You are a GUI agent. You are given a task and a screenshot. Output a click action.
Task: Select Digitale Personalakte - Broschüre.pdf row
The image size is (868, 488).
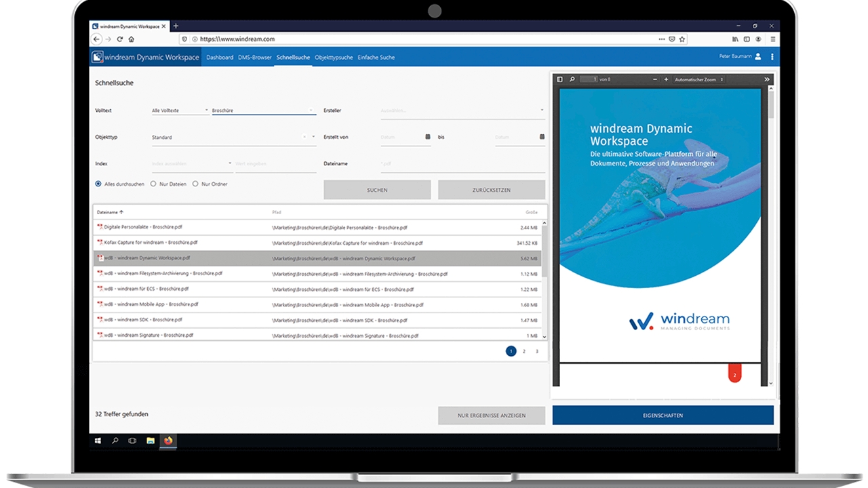point(317,227)
